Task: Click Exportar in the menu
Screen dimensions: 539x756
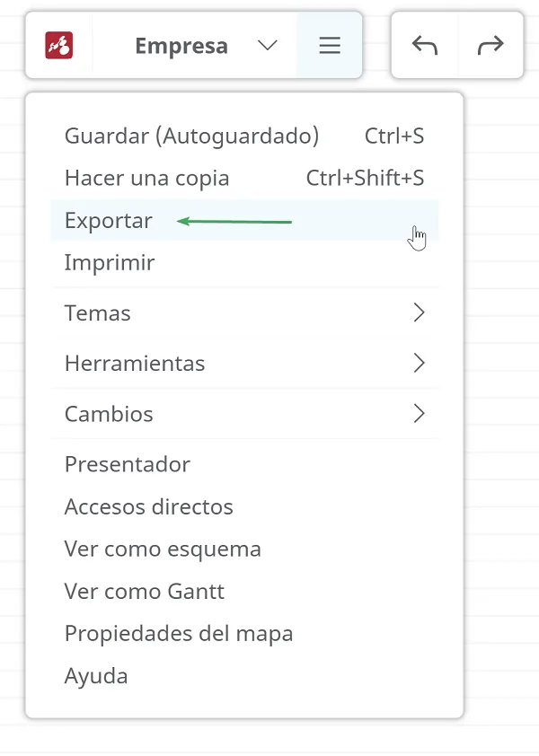Action: 109,221
